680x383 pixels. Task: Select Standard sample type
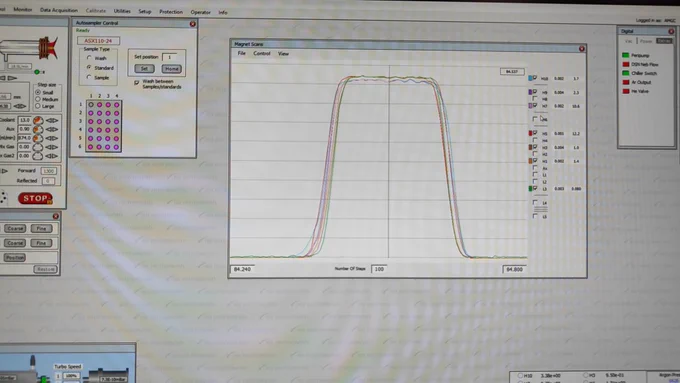tap(89, 67)
